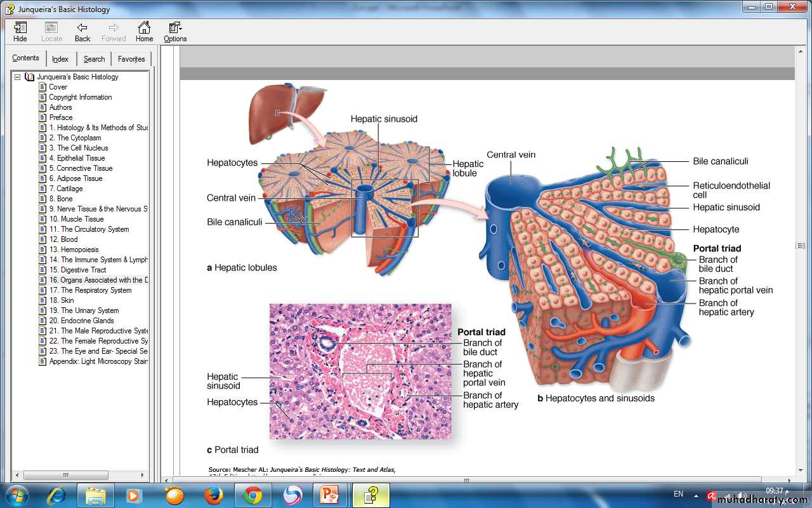Switch to PowerPoint in the taskbar
812x508 pixels.
pyautogui.click(x=329, y=495)
